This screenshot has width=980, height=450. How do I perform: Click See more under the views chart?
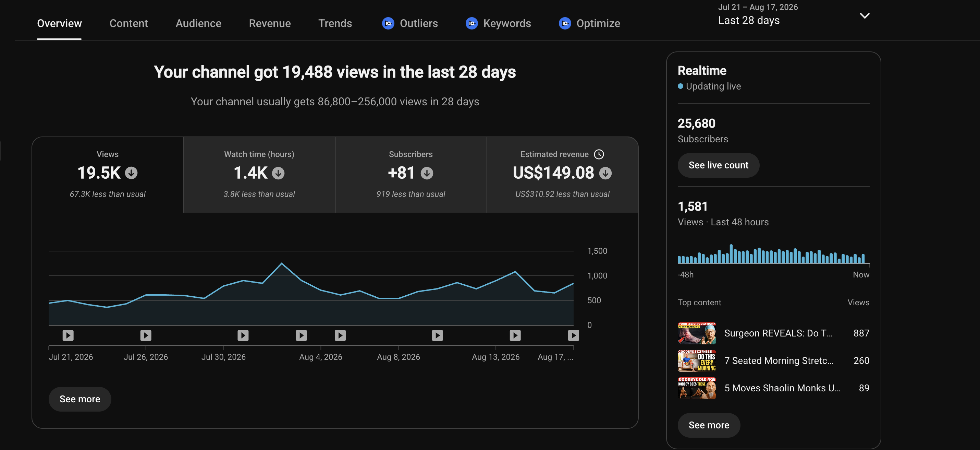coord(80,399)
